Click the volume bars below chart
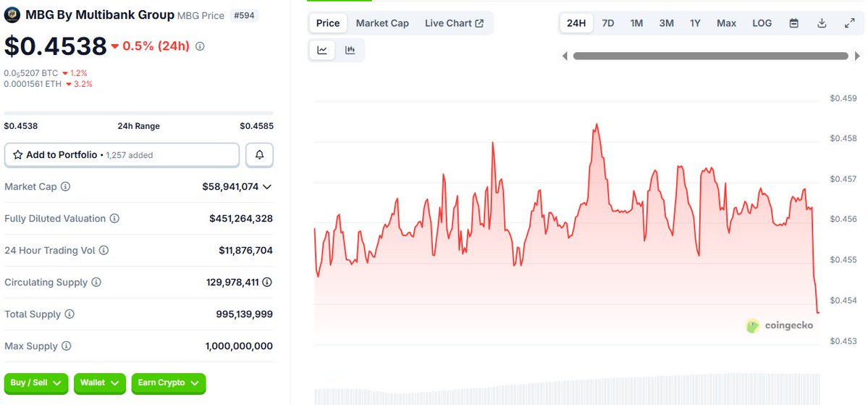The width and height of the screenshot is (868, 405). pyautogui.click(x=567, y=390)
